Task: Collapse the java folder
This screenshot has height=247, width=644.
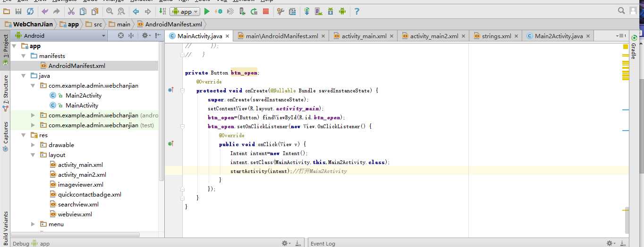Action: (x=24, y=75)
